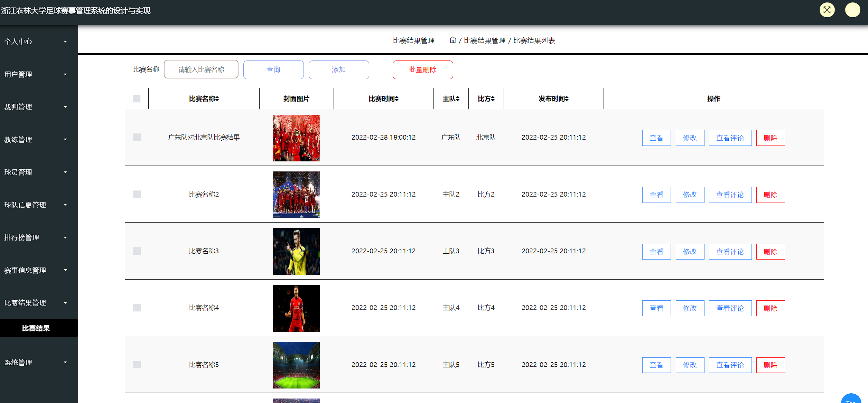Click the 封面图片 column header
The width and height of the screenshot is (868, 403).
pyautogui.click(x=296, y=99)
